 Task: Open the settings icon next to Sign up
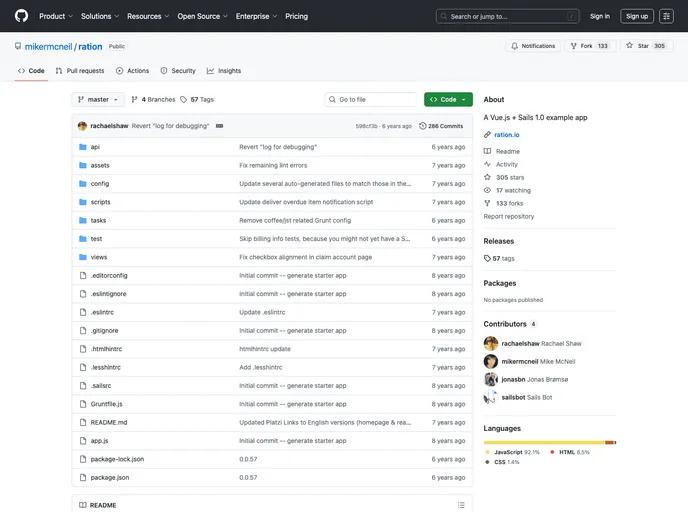666,16
